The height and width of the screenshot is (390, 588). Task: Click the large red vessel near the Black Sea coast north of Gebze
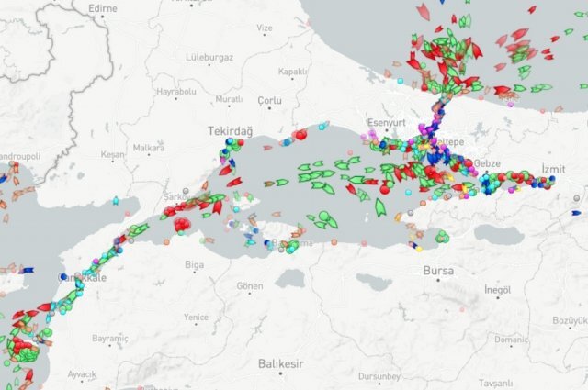pyautogui.click(x=502, y=90)
